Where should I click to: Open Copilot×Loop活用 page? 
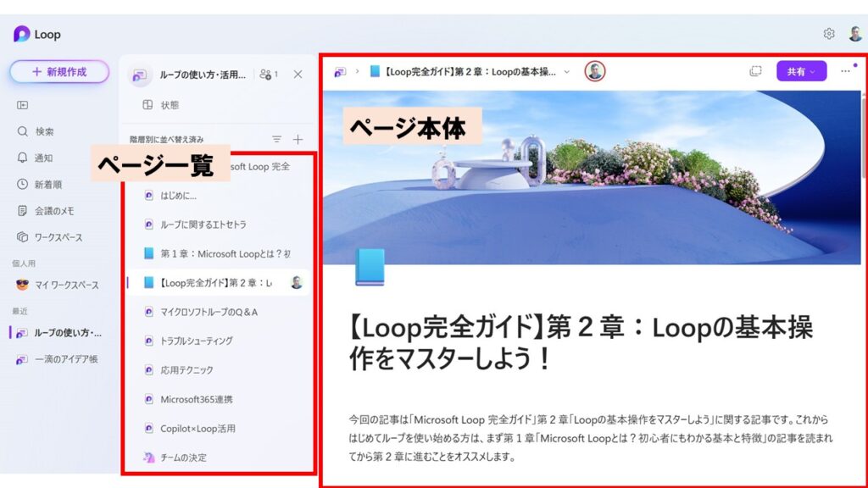[x=198, y=429]
